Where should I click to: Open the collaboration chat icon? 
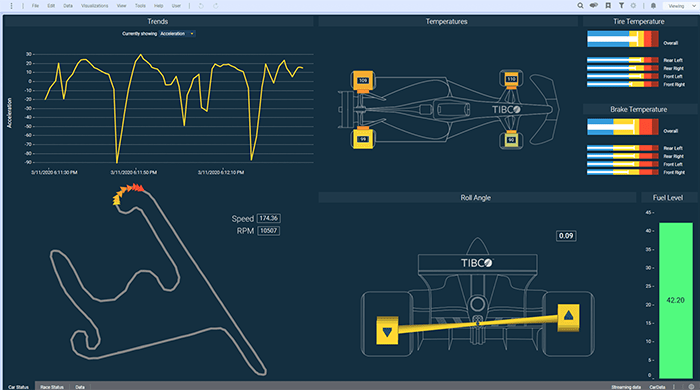tap(593, 6)
